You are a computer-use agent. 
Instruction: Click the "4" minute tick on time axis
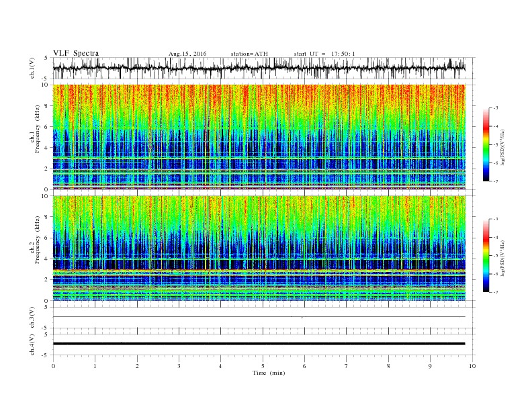tap(220, 366)
